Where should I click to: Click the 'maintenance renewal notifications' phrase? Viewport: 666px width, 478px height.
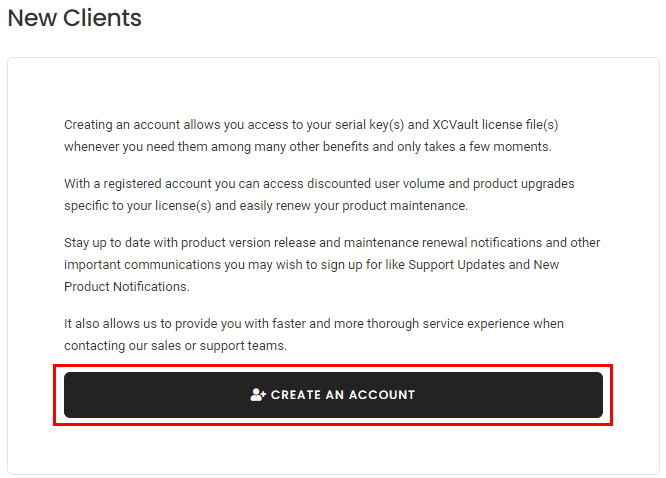tap(443, 242)
